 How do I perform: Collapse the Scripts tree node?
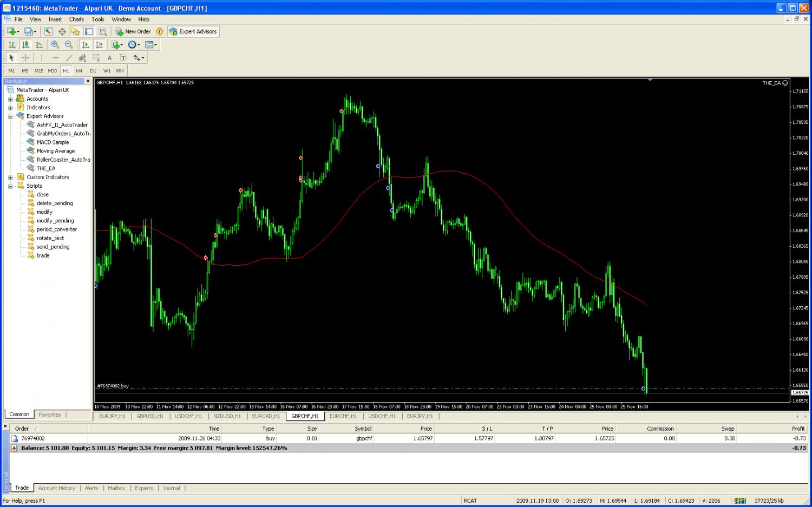point(10,186)
